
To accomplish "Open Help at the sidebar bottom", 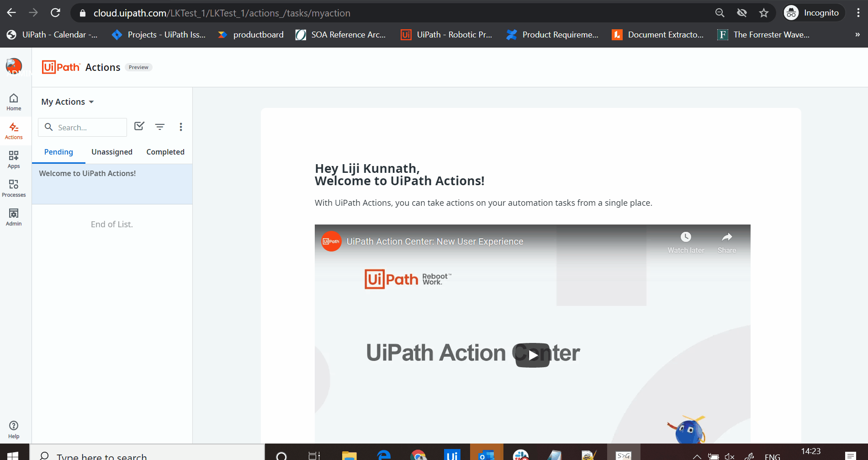I will click(x=14, y=429).
